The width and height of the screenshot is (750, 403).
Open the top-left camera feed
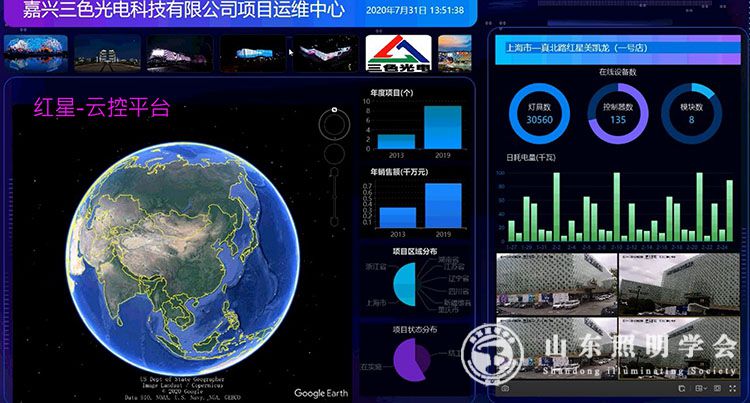pyautogui.click(x=556, y=283)
